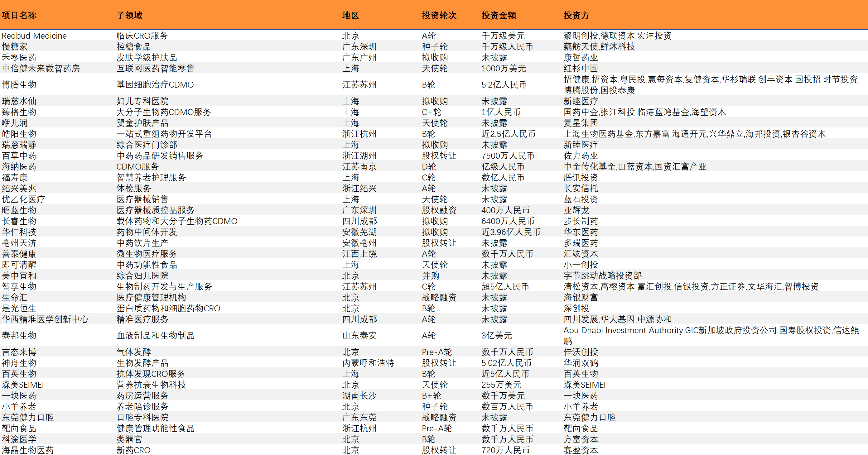Viewport: 868px width, 455px height.
Task: Click the 内蒙呼和浩特 region cell
Action: pos(368,363)
